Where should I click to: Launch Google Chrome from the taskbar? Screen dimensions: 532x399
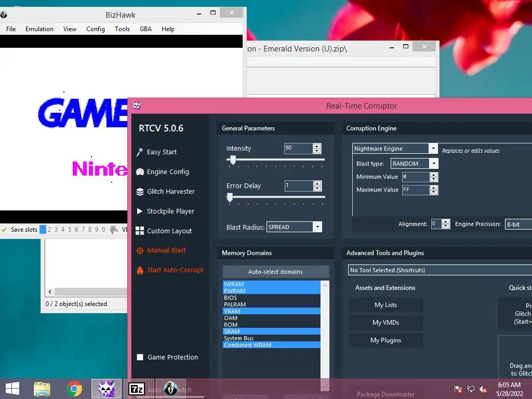(74, 389)
